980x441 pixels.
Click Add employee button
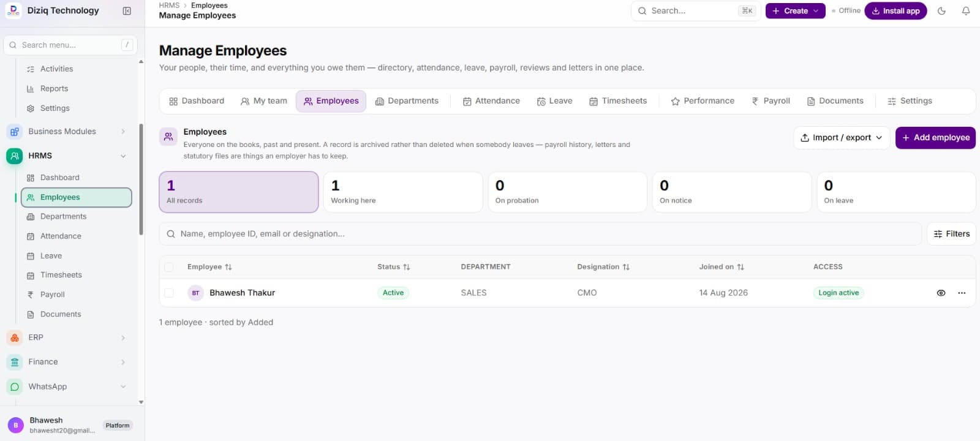pyautogui.click(x=935, y=138)
